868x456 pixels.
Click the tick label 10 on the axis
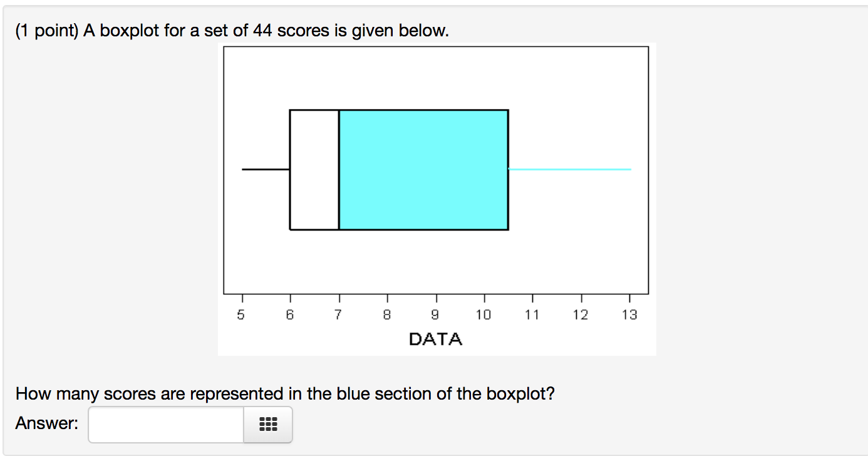point(483,315)
